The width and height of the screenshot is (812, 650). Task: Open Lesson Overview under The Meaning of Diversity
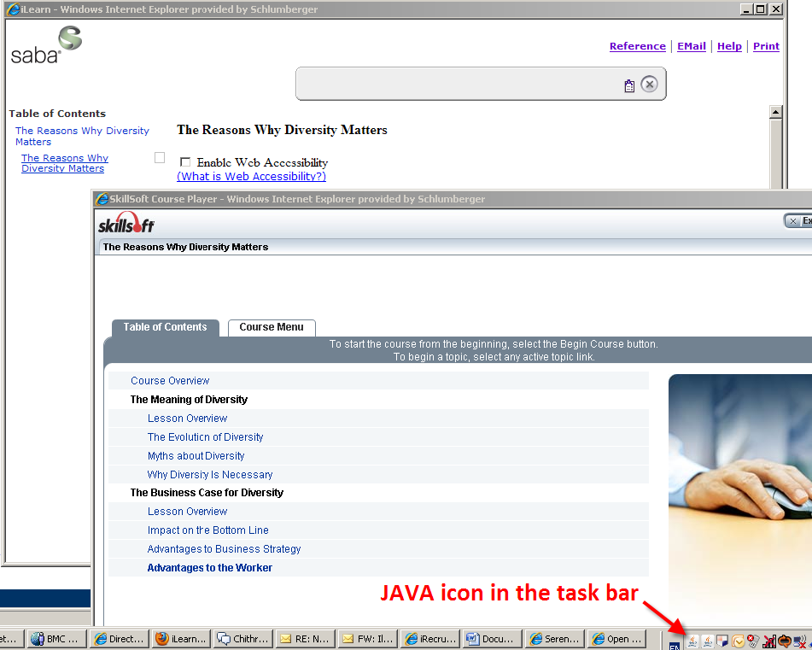[x=187, y=418]
